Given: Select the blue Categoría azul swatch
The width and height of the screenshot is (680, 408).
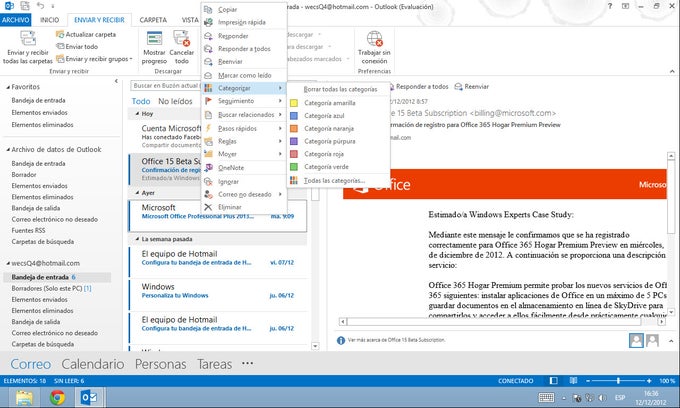Looking at the screenshot, I should [294, 116].
